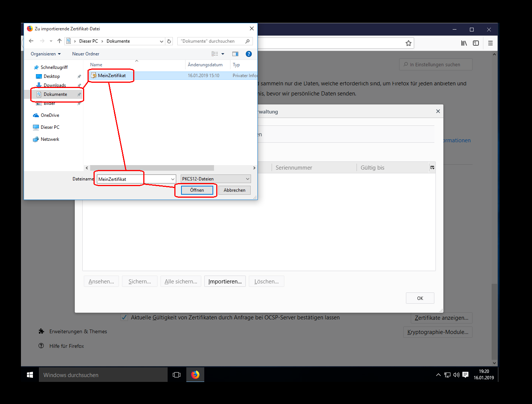Click the refresh folder icon
The width and height of the screenshot is (532, 404).
point(169,41)
